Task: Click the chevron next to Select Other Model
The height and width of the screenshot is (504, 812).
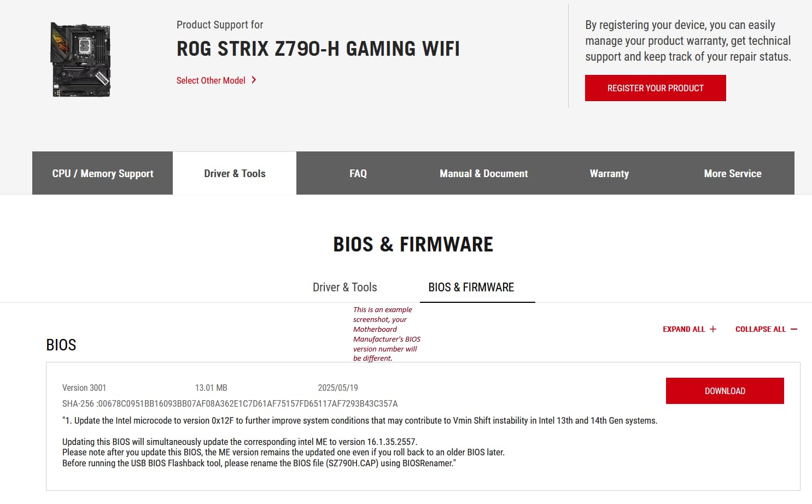Action: coord(254,80)
